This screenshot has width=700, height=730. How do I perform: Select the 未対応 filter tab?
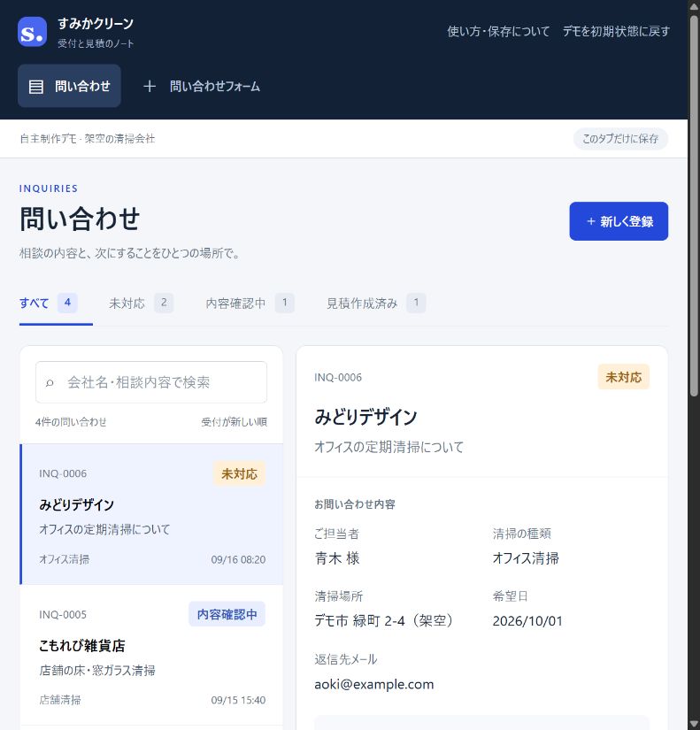point(141,304)
